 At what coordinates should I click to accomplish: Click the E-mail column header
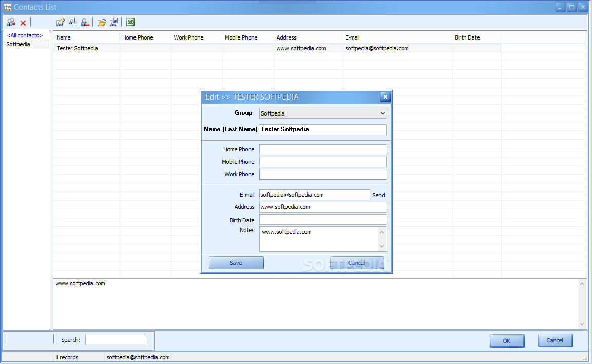pyautogui.click(x=397, y=37)
